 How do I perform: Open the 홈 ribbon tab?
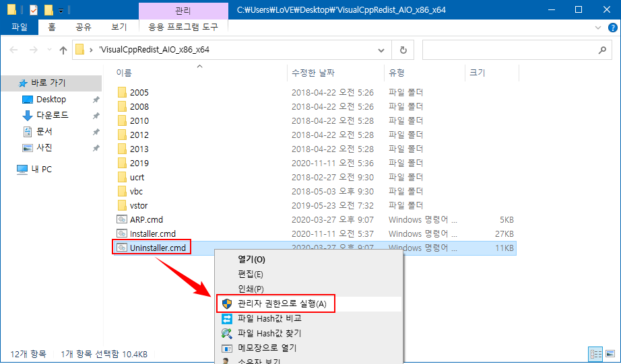pos(52,28)
